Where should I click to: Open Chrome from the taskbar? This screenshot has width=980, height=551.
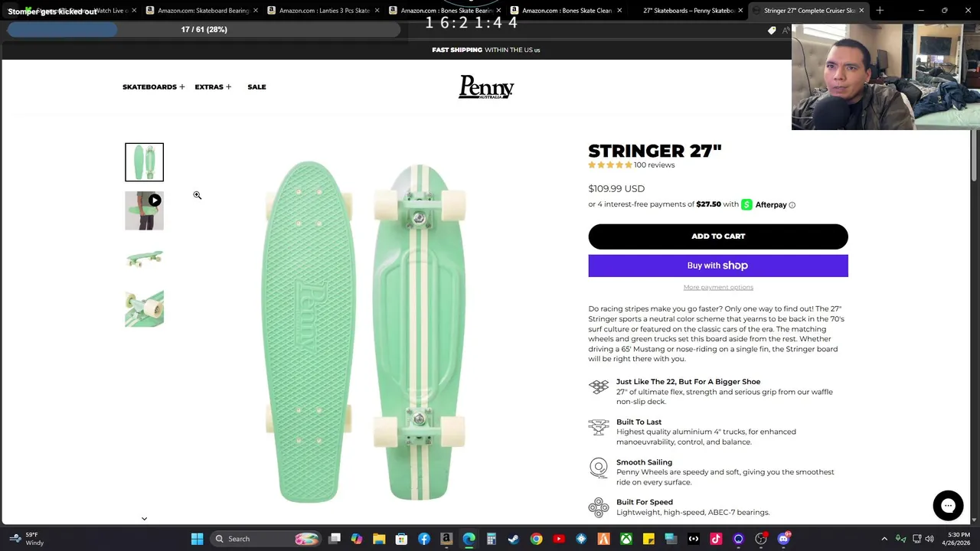(x=536, y=539)
